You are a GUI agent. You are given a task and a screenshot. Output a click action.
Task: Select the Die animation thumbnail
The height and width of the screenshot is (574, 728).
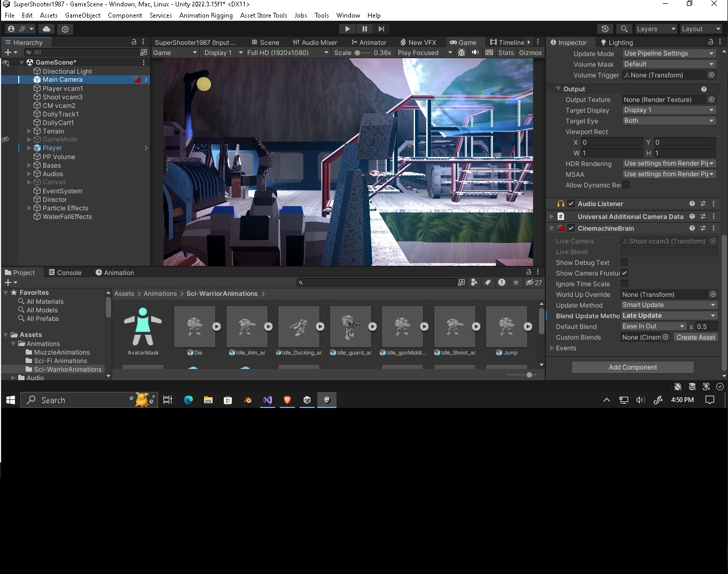[x=195, y=326]
